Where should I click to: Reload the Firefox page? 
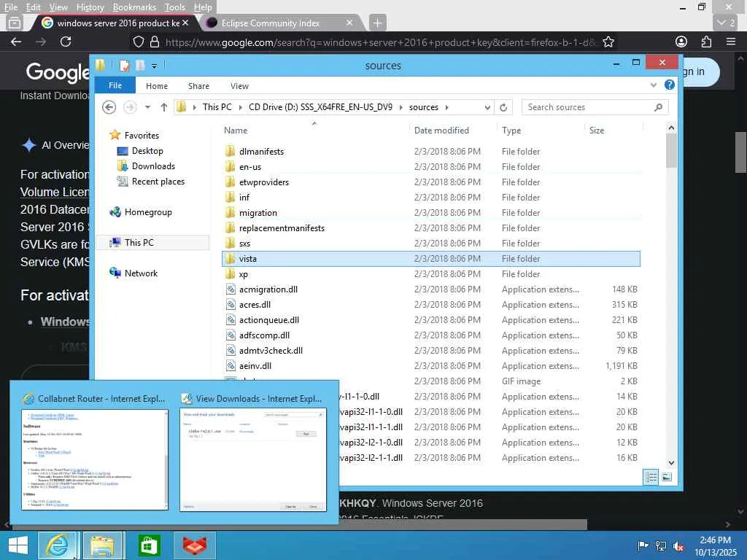(66, 42)
